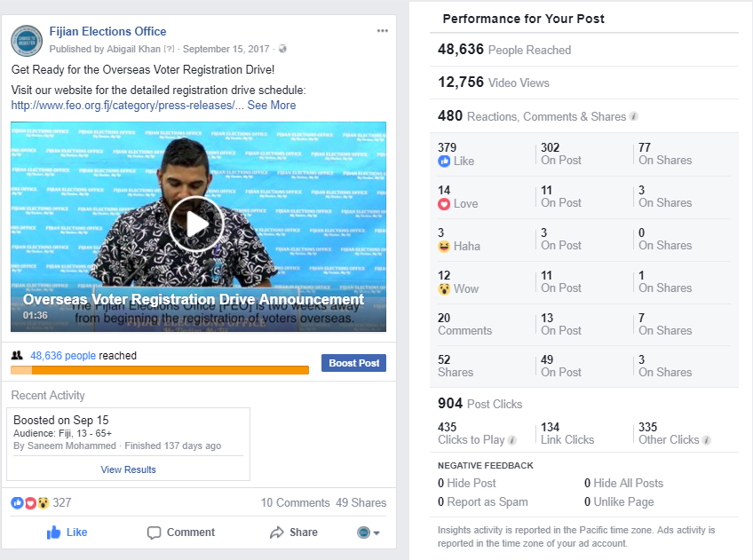
Task: Click the [?] help marker beside Abigail Khan
Action: point(169,49)
